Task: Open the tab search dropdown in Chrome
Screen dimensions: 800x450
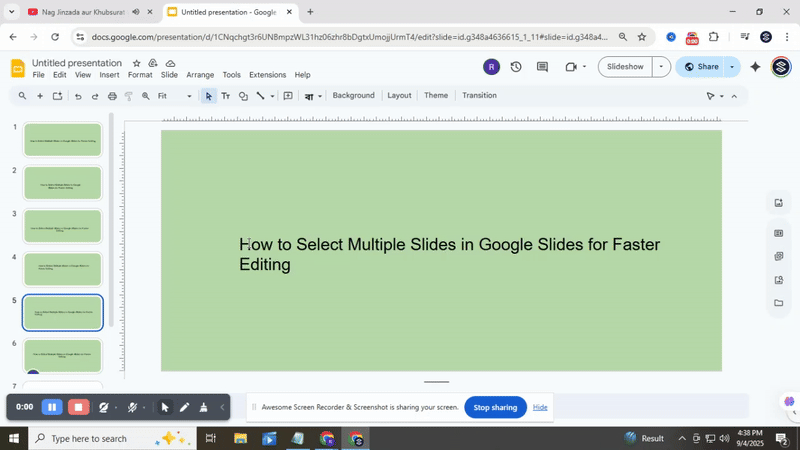Action: [x=11, y=12]
